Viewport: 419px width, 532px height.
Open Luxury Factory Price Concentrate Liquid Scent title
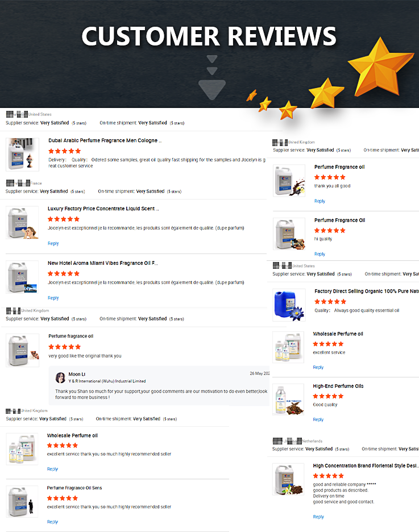click(x=103, y=209)
